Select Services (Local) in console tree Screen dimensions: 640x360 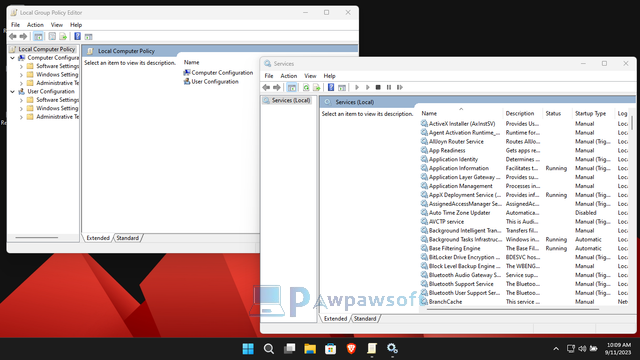click(x=287, y=100)
